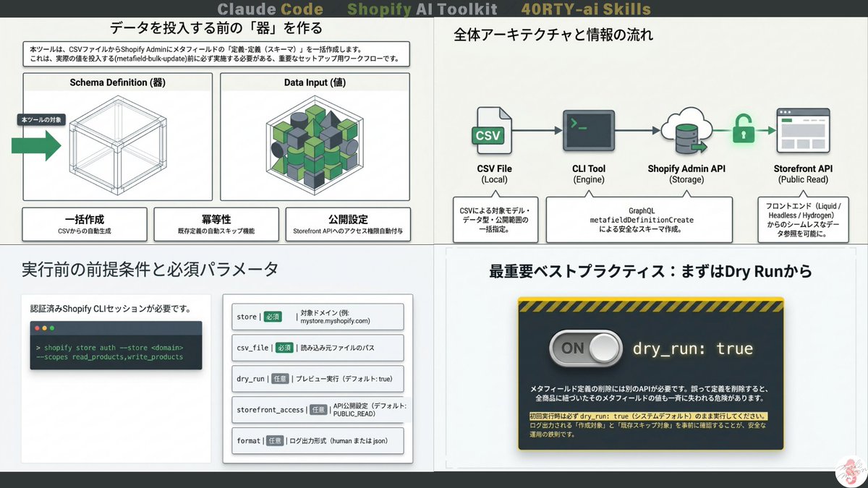The image size is (868, 488).
Task: Select the 公開設定 feature box
Action: click(x=348, y=225)
